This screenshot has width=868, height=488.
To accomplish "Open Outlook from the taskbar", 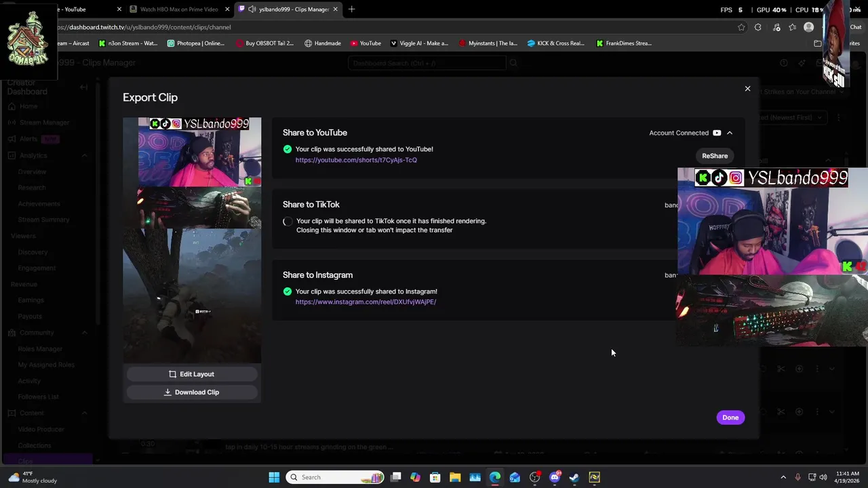I will [x=515, y=477].
